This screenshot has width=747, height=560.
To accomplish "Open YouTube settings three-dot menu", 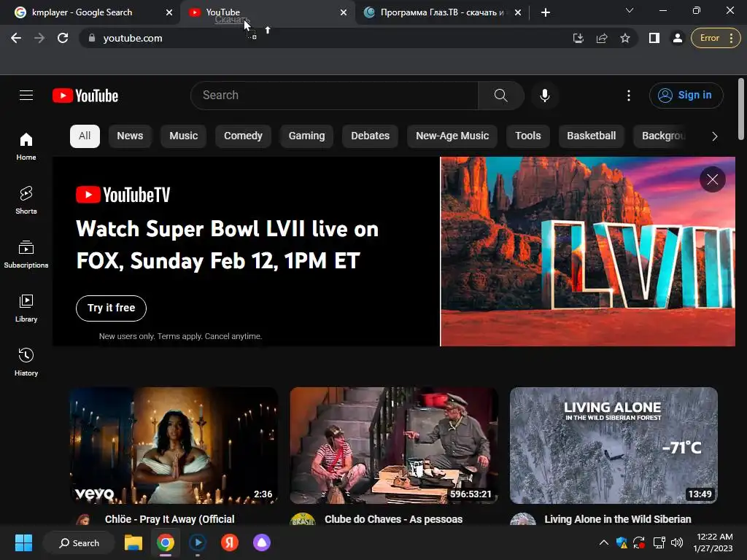I will [x=628, y=96].
